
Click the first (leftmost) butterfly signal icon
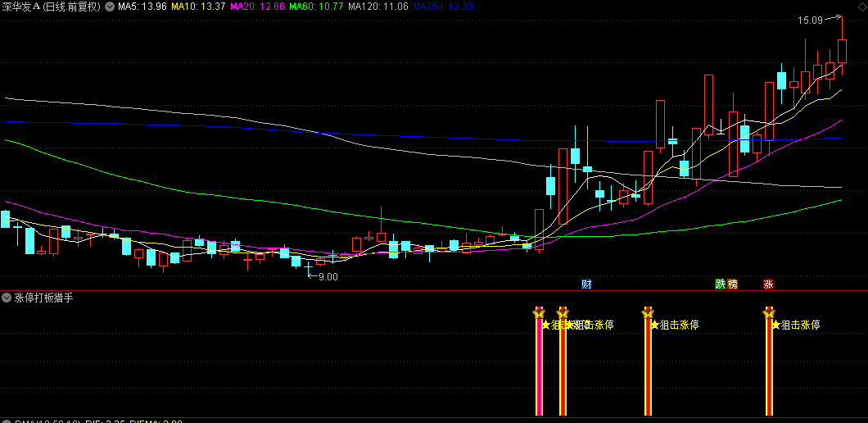tap(539, 314)
